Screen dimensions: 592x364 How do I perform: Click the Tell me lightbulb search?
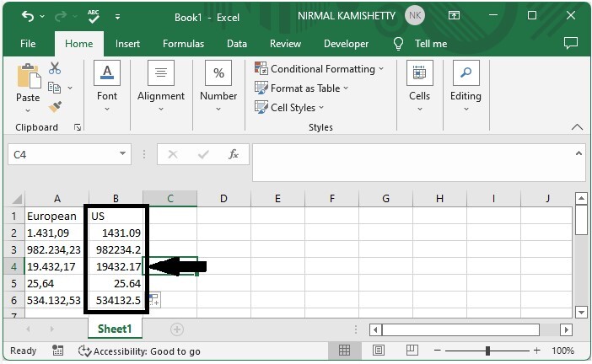420,44
